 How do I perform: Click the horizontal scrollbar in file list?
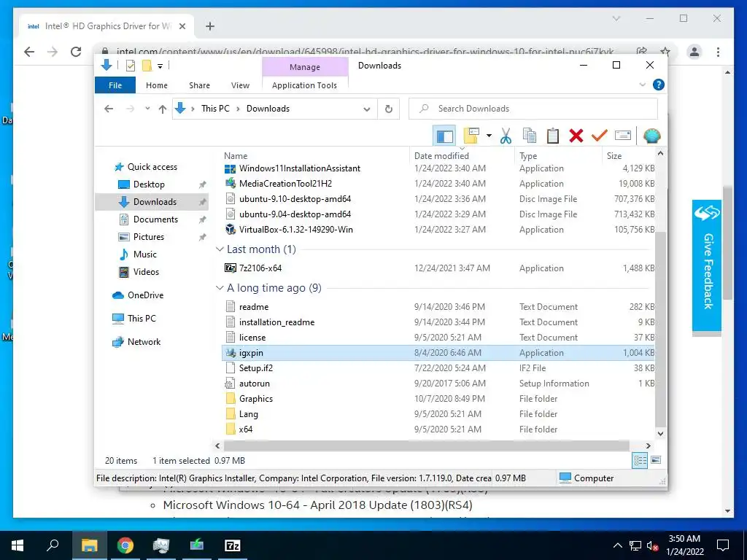point(426,446)
